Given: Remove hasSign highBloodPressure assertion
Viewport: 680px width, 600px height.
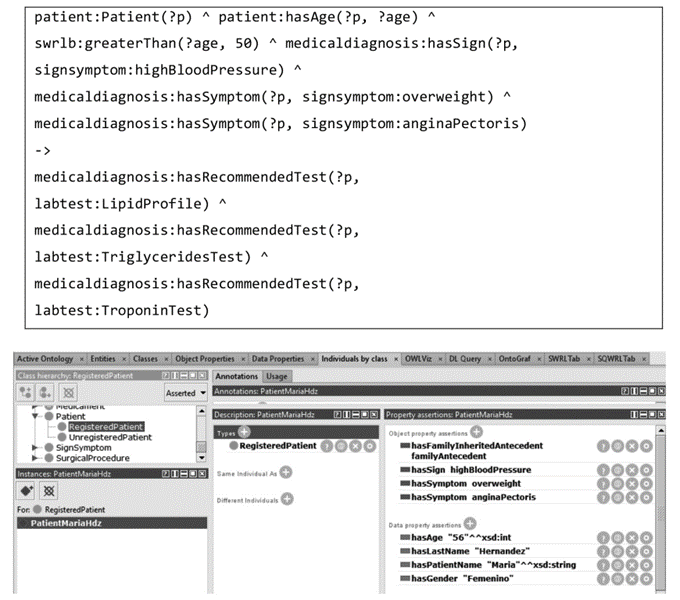Looking at the screenshot, I should [x=634, y=470].
